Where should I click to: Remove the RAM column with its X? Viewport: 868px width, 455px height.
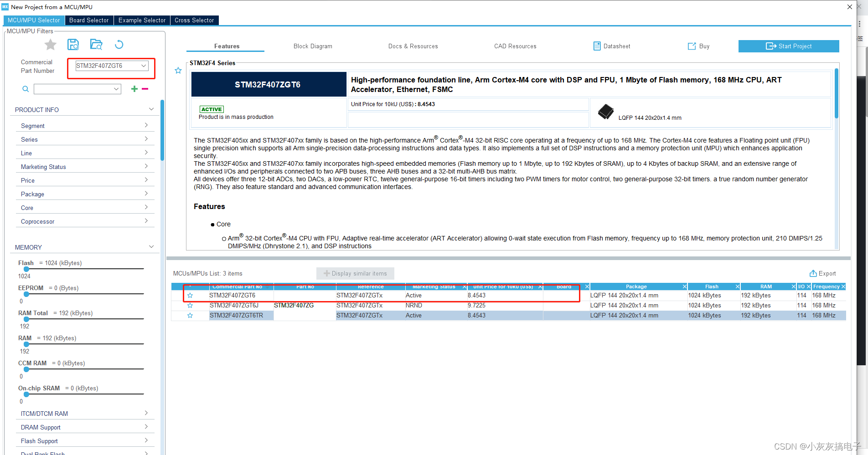pos(794,286)
